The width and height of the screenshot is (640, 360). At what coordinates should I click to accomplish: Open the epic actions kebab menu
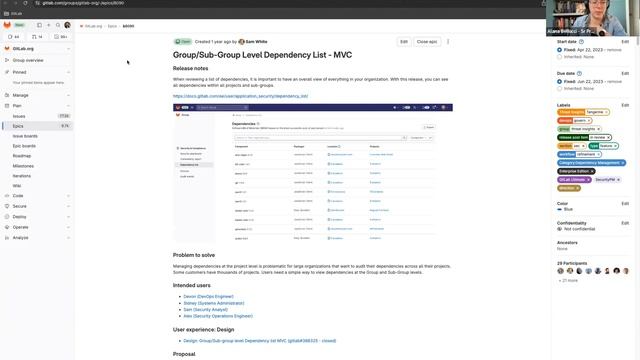pyautogui.click(x=448, y=42)
